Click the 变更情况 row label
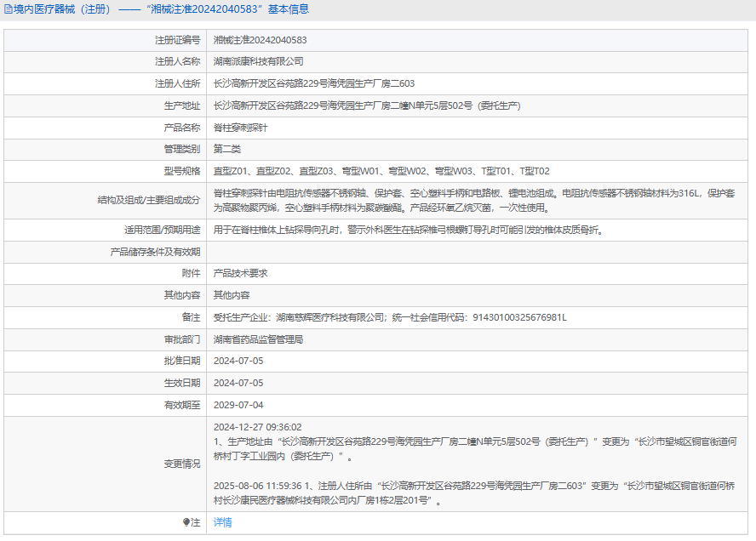 [182, 464]
